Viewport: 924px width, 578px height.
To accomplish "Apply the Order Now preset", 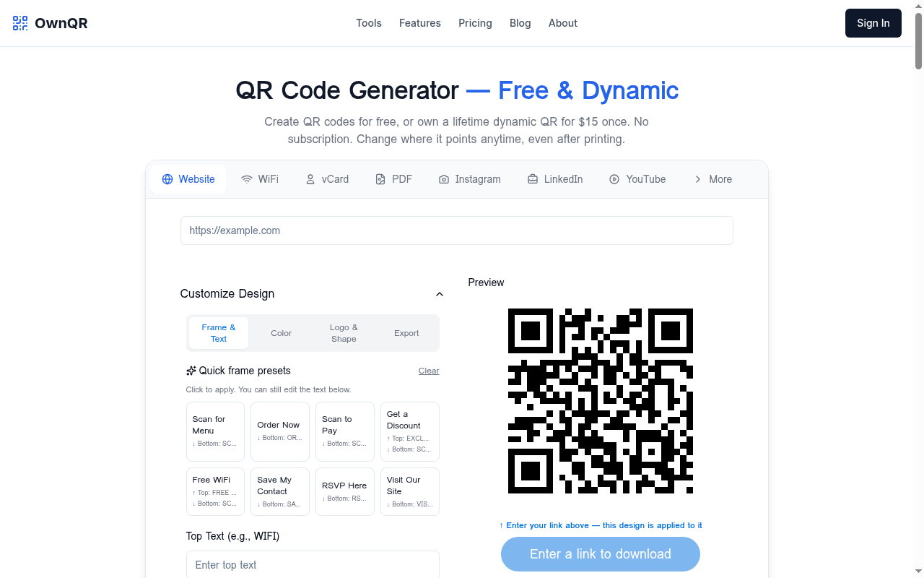I will (280, 431).
